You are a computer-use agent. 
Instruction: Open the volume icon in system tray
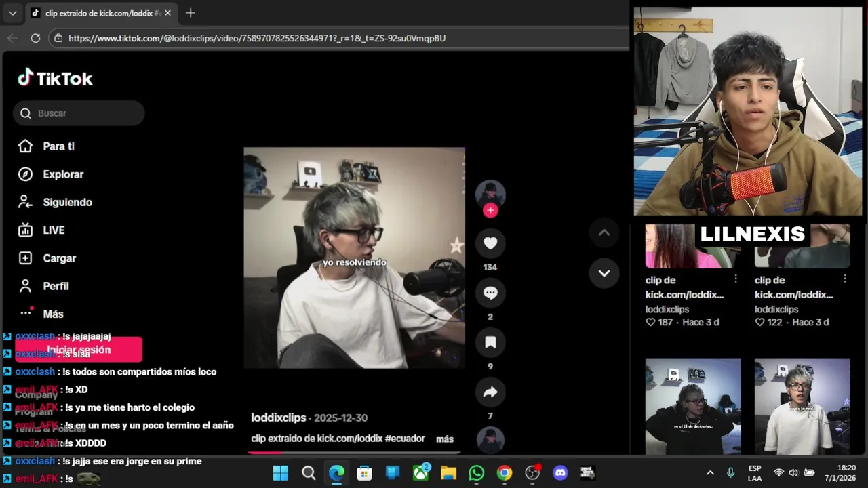pos(793,472)
